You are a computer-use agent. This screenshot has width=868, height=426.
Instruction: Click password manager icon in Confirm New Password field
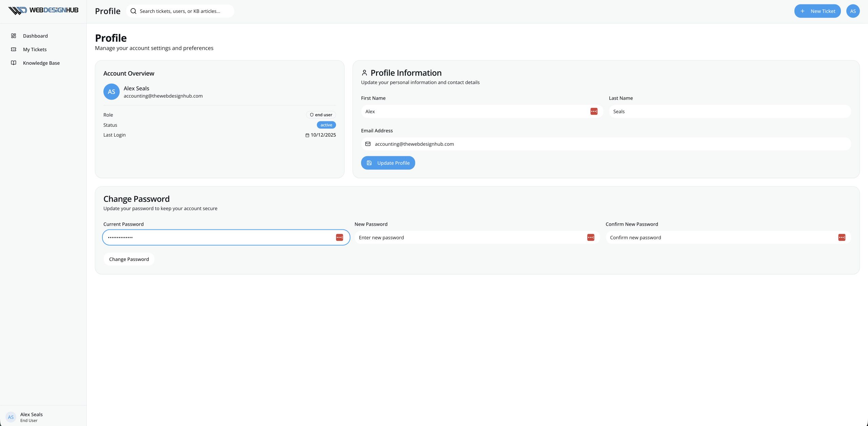[842, 238]
